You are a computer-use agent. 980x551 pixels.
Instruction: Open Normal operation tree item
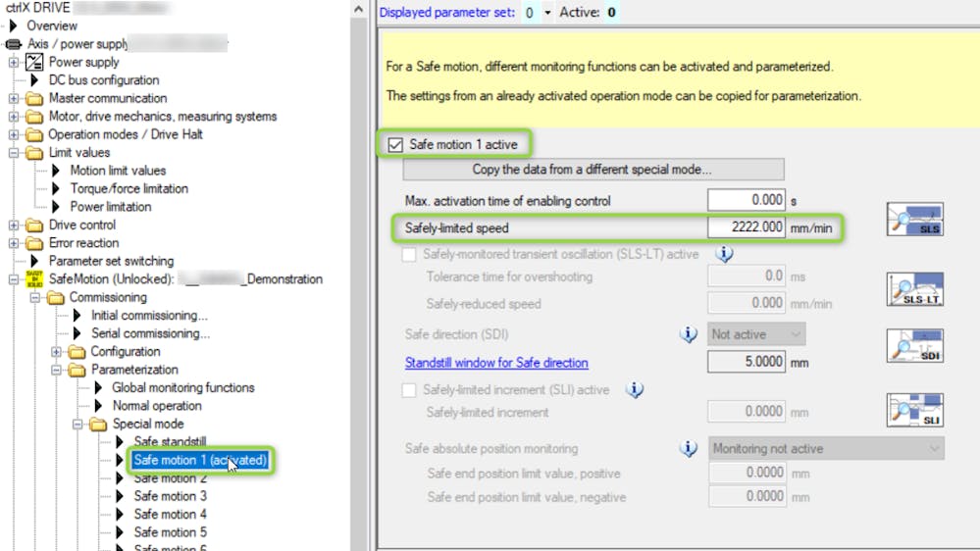[157, 406]
